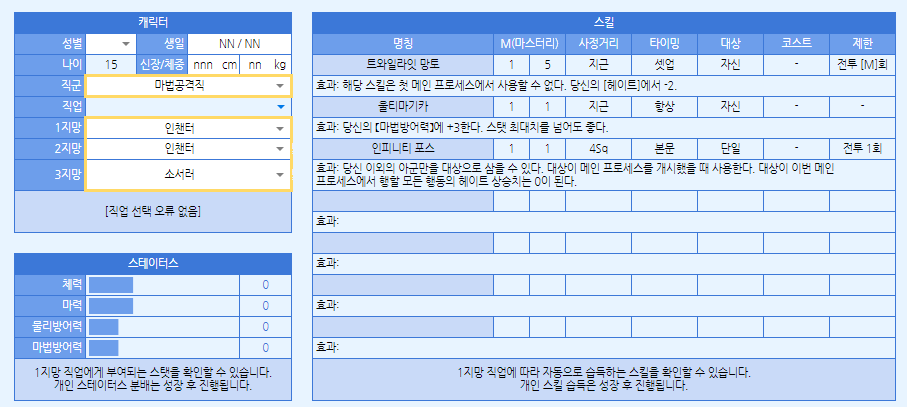
Task: Click mastery max 5 of 트와일라잇 망토
Action: point(548,65)
